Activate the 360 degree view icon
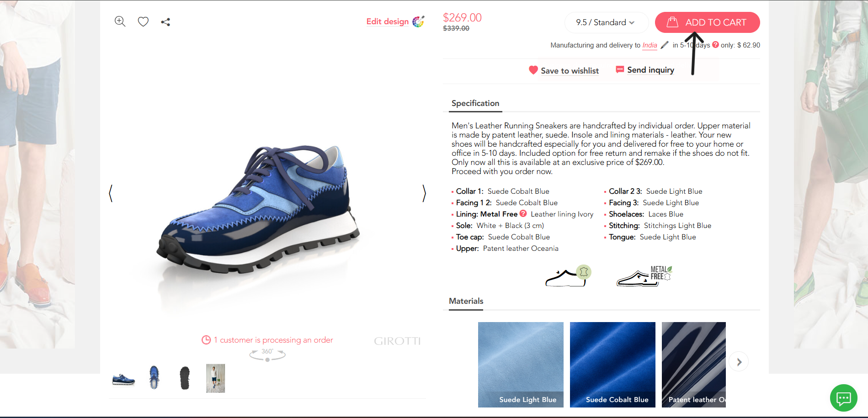This screenshot has width=868, height=418. pos(267,355)
